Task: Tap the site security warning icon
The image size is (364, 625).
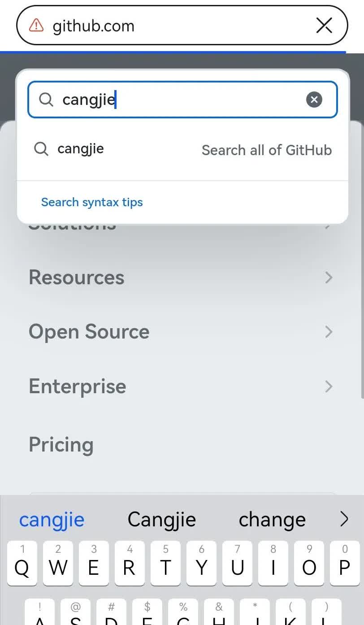Action: coord(36,26)
